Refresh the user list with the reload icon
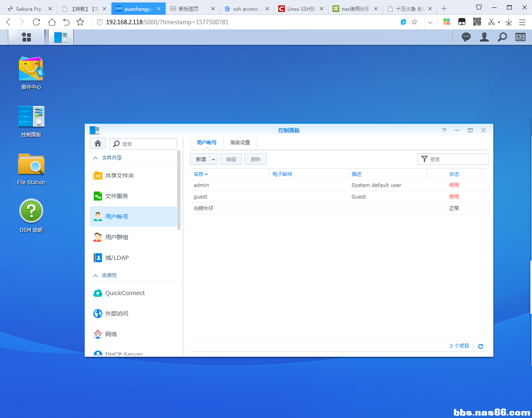Image resolution: width=532 pixels, height=418 pixels. 481,346
